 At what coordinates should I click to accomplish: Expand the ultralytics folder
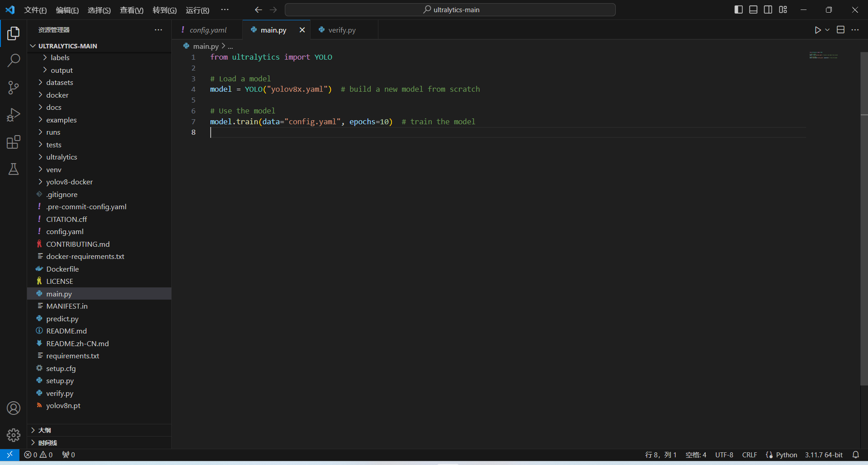pyautogui.click(x=61, y=157)
